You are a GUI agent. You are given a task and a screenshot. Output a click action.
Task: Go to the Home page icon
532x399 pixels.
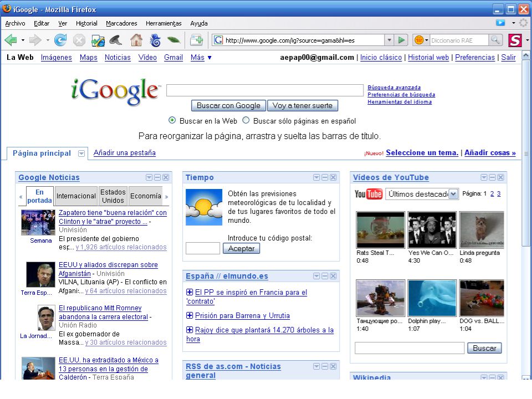[136, 40]
